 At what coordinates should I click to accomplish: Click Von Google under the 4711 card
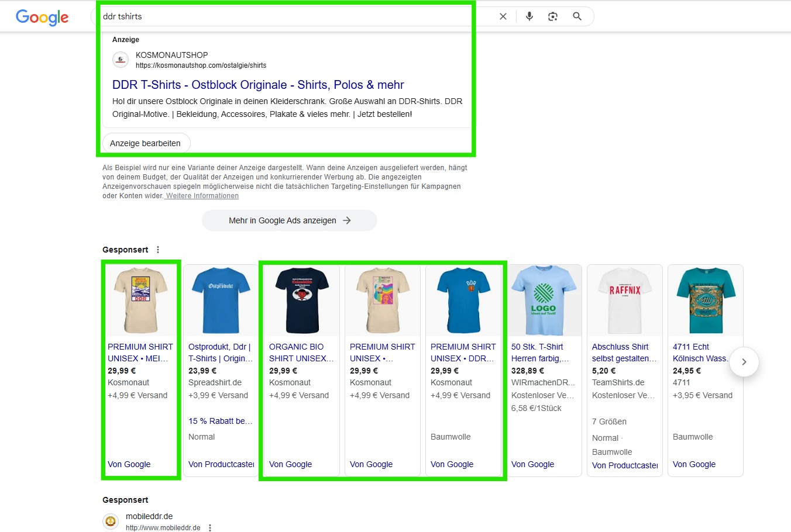(x=694, y=464)
